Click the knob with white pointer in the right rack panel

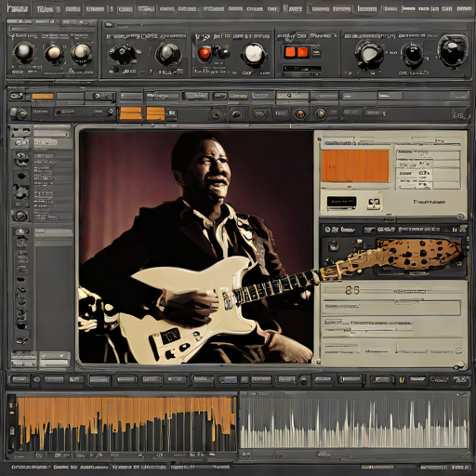[369, 54]
